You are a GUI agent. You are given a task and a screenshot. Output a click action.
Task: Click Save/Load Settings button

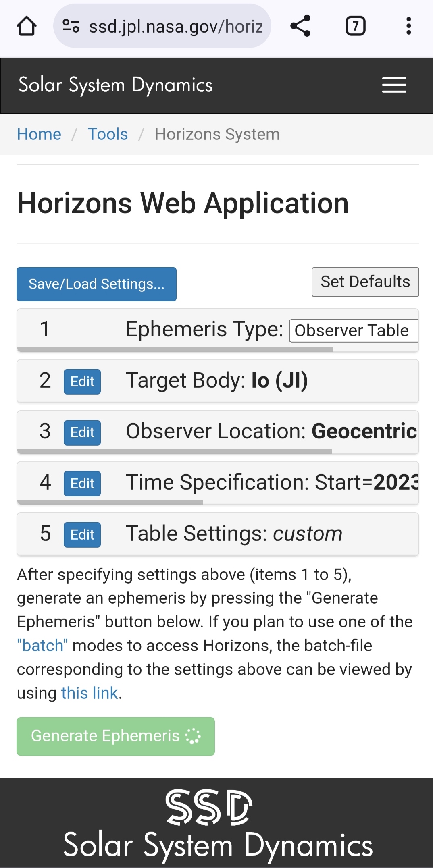pyautogui.click(x=96, y=284)
